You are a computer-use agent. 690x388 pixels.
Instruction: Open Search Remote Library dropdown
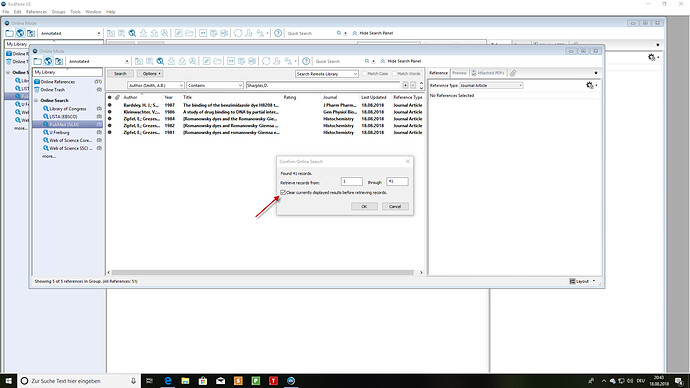coord(327,74)
